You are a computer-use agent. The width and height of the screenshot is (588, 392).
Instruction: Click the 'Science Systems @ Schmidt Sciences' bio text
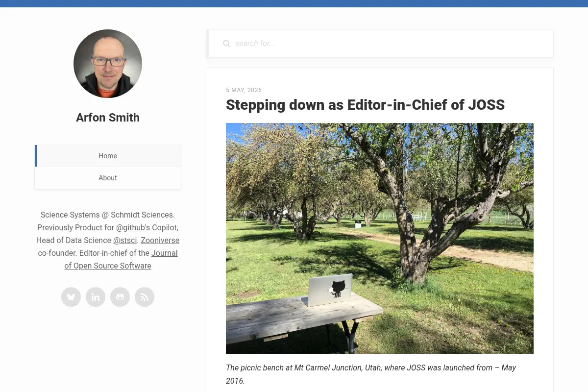(x=107, y=215)
